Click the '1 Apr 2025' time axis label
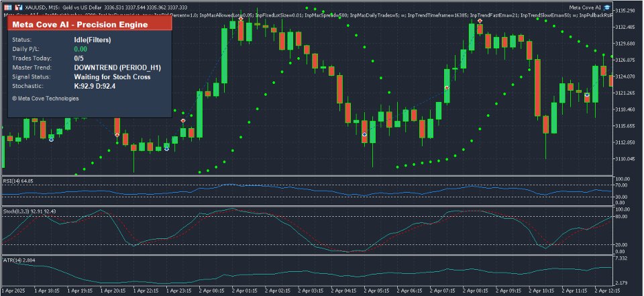Viewport: 644px width, 296px height. (x=13, y=290)
